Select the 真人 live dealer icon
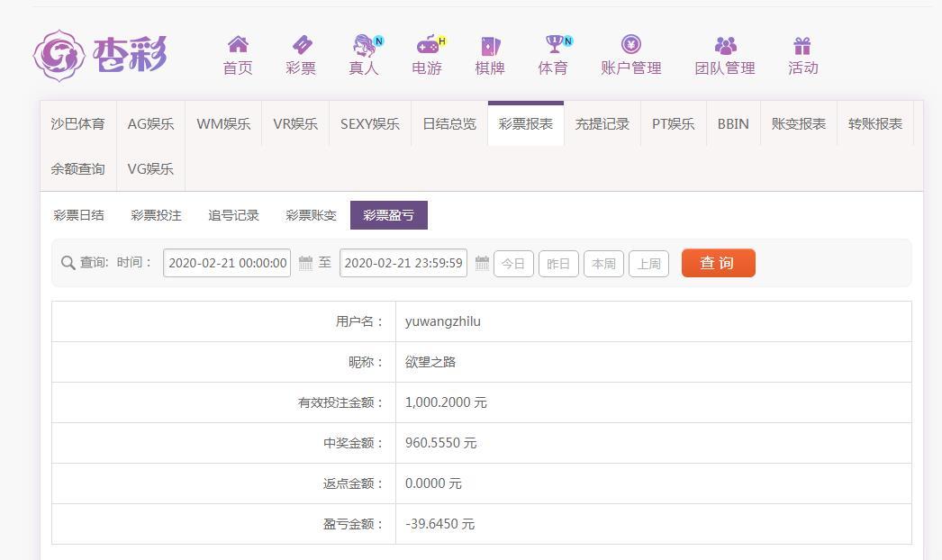942x560 pixels. click(x=364, y=44)
